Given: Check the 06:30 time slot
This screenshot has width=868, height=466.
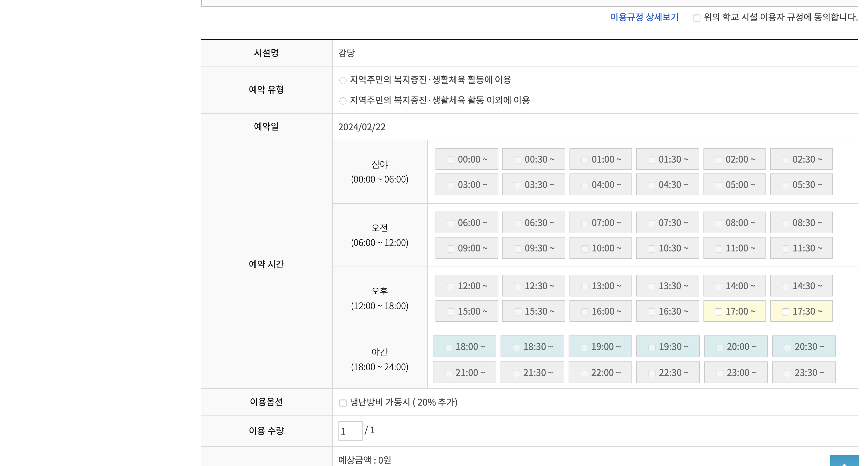Looking at the screenshot, I should [x=517, y=223].
